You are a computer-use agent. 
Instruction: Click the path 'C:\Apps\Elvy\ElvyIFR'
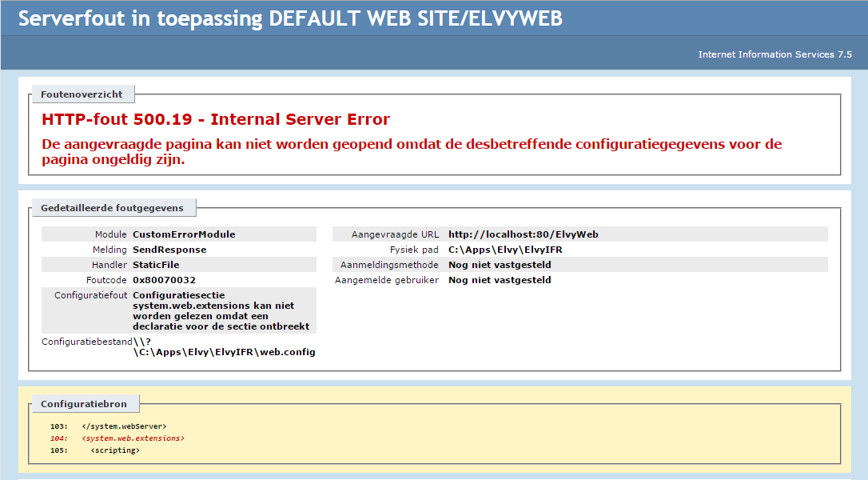505,250
